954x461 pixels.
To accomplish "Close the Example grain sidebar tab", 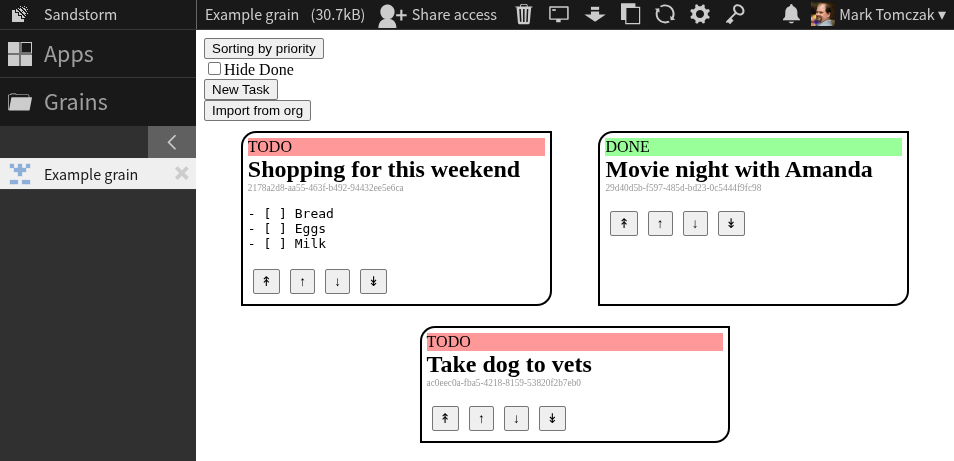I will (181, 174).
